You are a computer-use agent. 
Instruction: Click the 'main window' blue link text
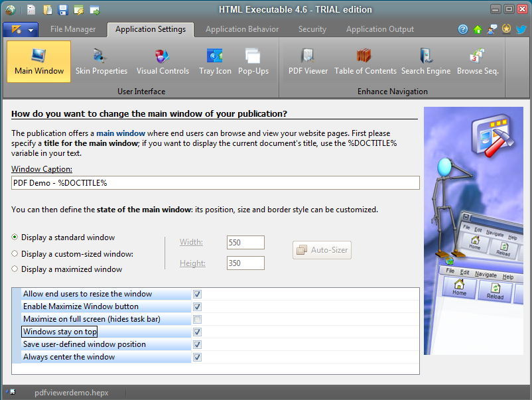pyautogui.click(x=121, y=133)
